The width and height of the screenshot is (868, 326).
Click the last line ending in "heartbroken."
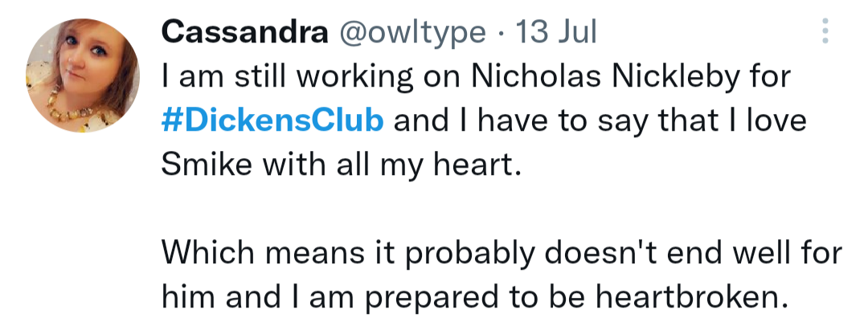click(x=471, y=298)
